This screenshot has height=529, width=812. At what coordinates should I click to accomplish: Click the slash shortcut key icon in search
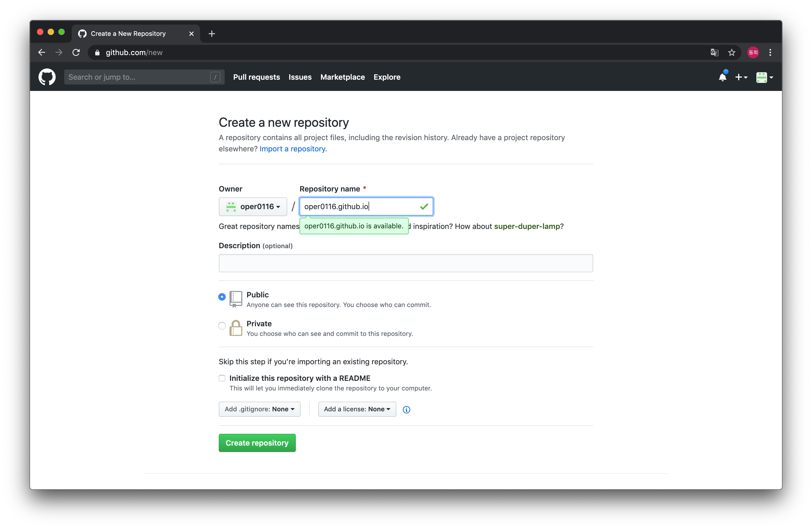point(215,77)
